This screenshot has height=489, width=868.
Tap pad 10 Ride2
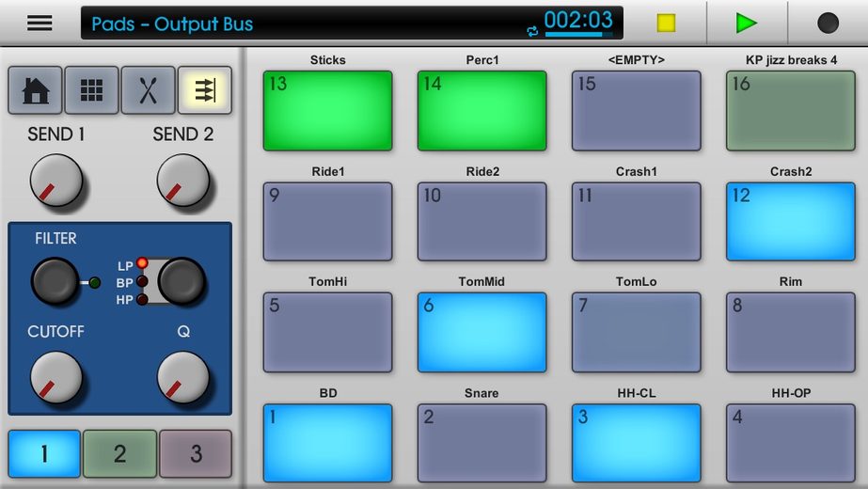pos(482,222)
